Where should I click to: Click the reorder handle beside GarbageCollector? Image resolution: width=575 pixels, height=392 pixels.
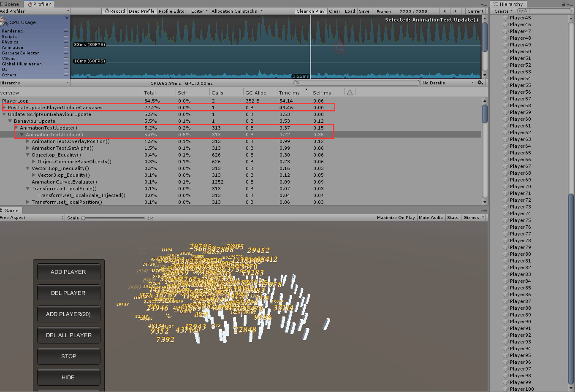[66, 53]
